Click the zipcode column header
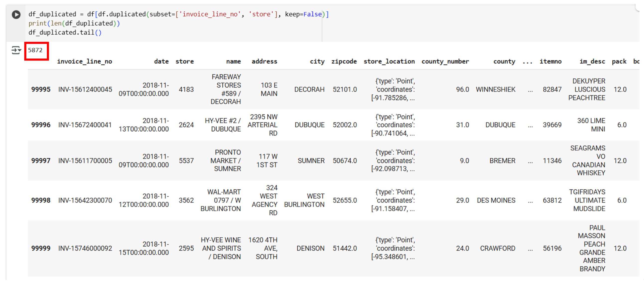Screen dimensions: 644x283 [x=344, y=62]
